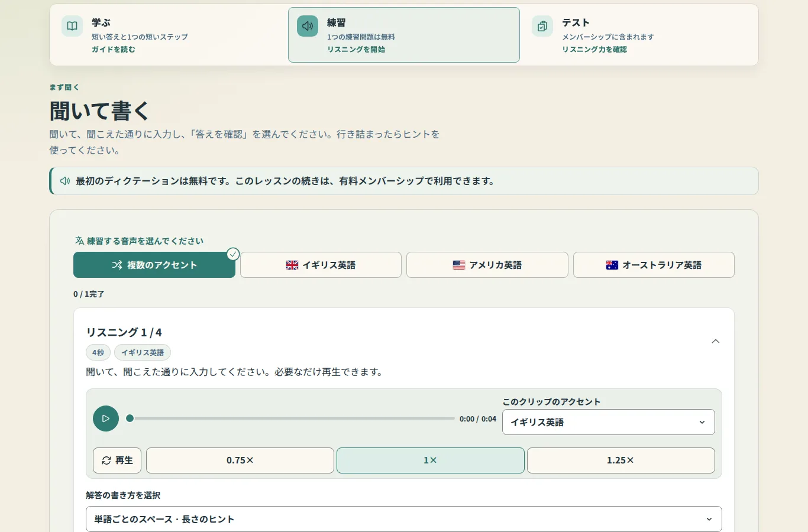This screenshot has height=532, width=808.
Task: Set playback speed to 1×
Action: [431, 460]
